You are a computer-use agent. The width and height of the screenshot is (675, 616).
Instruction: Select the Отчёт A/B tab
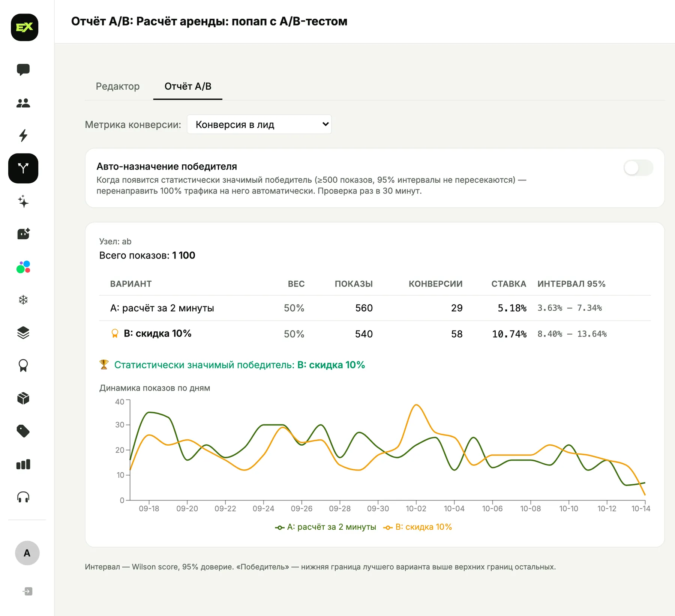point(188,86)
